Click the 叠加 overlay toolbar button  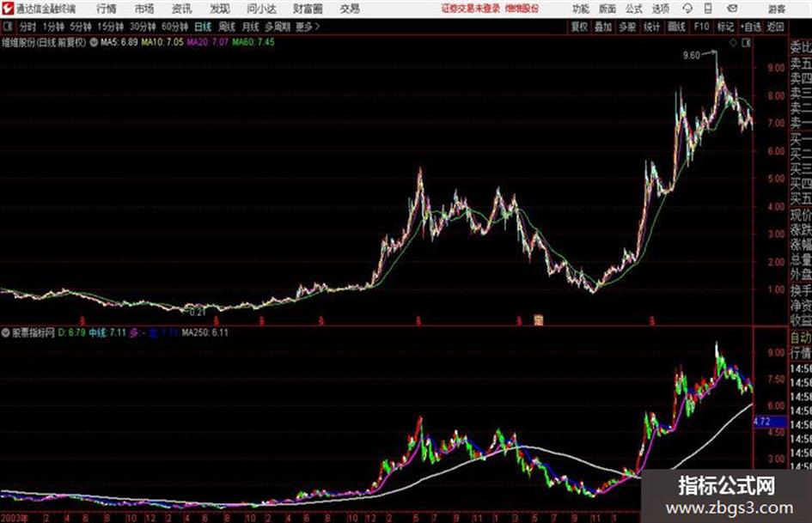coord(603,27)
